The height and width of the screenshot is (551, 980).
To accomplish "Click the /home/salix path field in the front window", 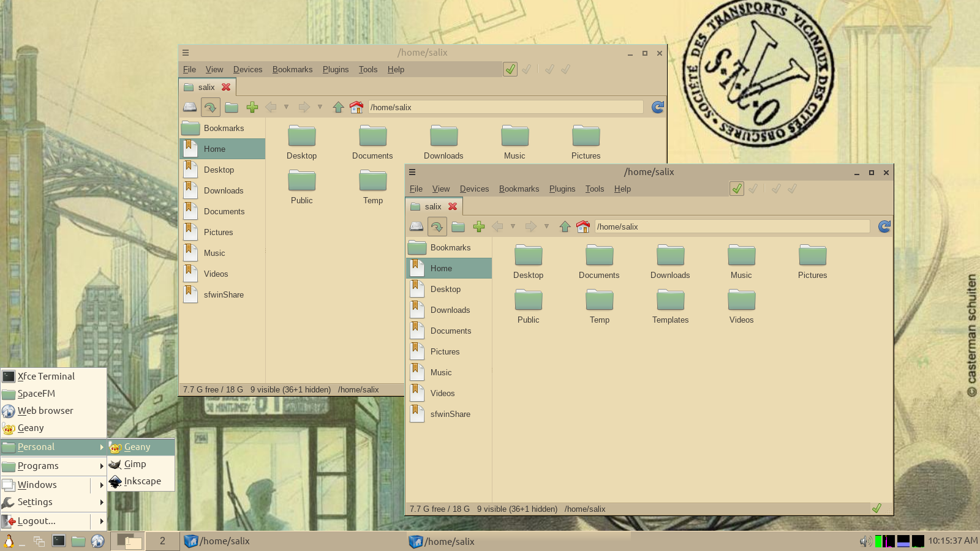I will tap(731, 227).
